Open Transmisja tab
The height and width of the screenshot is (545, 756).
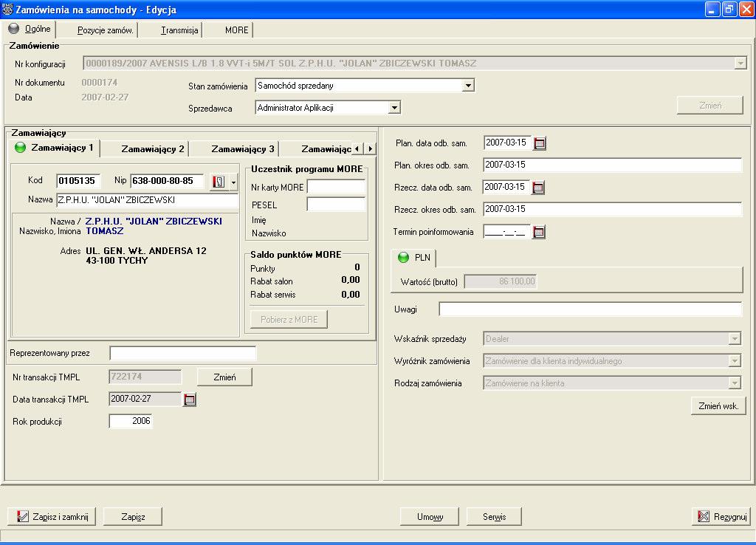tap(179, 30)
